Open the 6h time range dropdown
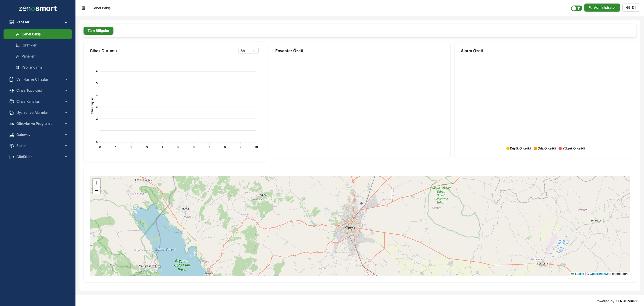This screenshot has width=644, height=306. [248, 51]
